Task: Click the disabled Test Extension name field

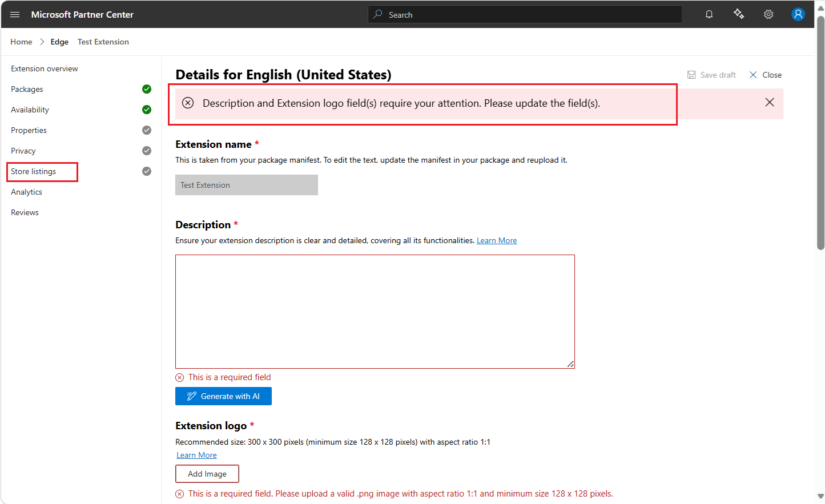Action: [x=247, y=185]
